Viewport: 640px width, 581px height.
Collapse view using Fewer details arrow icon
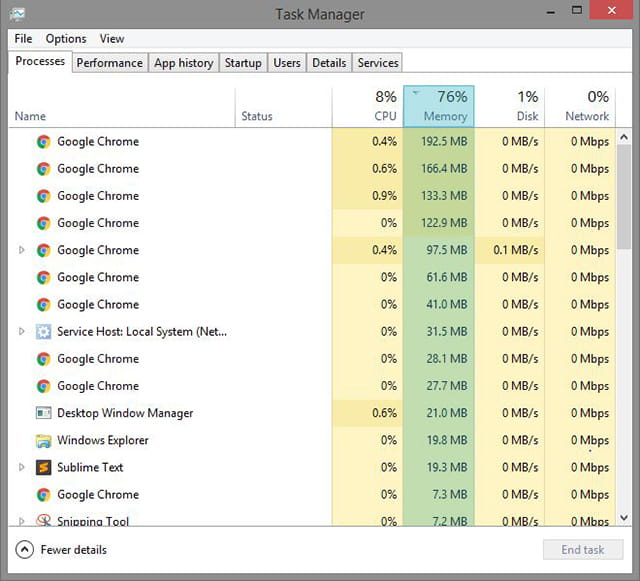pyautogui.click(x=24, y=550)
